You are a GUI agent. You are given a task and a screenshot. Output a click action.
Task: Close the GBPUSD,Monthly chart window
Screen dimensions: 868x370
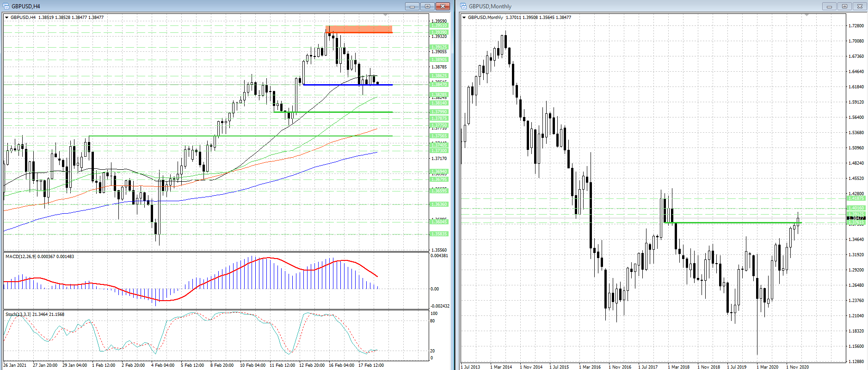click(x=860, y=6)
